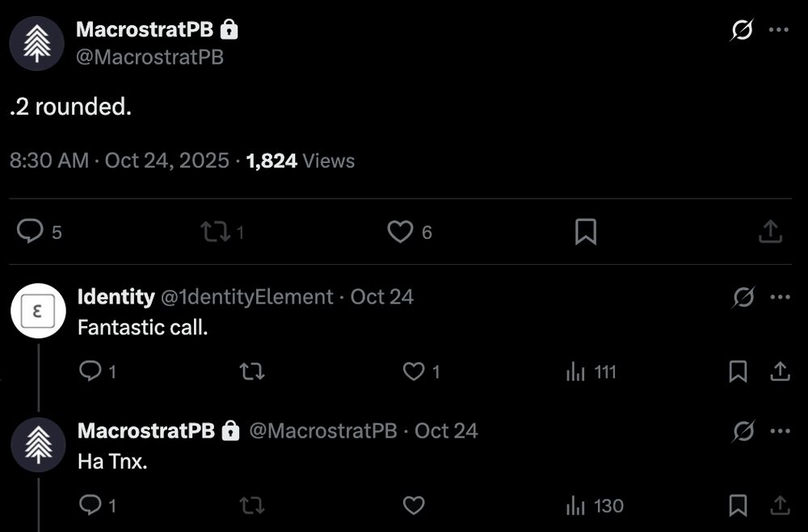
Task: Reply to Identity's 'Fantastic call.' comment
Action: (90, 371)
